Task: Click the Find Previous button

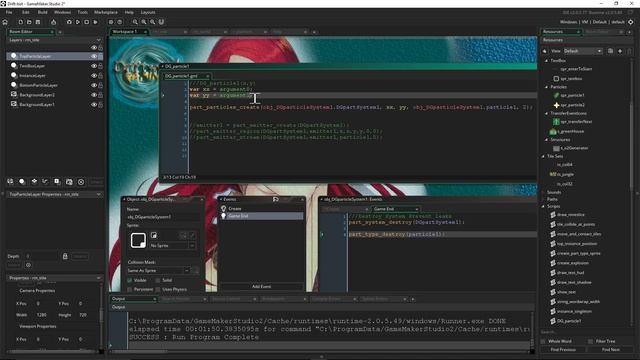Action: tap(563, 350)
